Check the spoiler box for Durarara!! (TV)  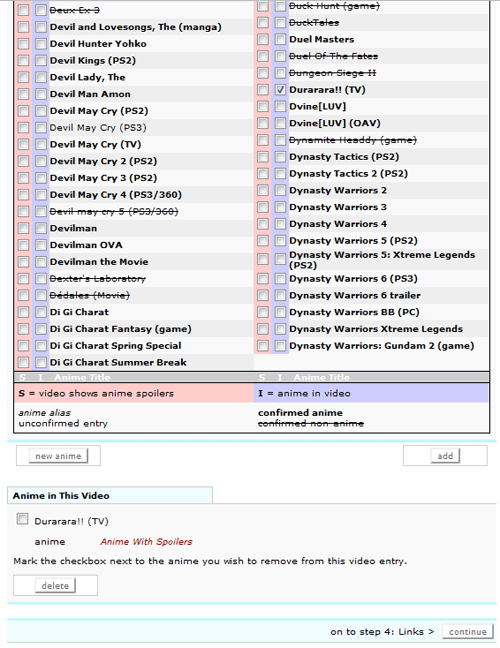coord(263,90)
